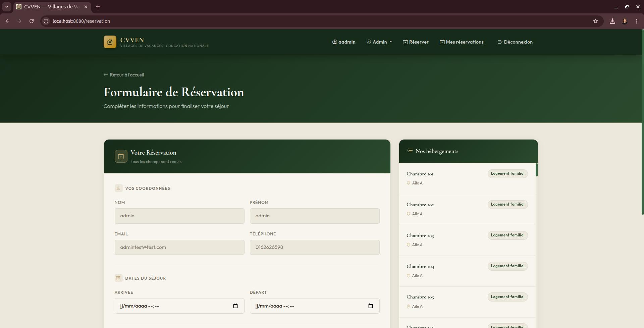Click the browser profile avatar icon
Image resolution: width=644 pixels, height=328 pixels.
click(624, 21)
